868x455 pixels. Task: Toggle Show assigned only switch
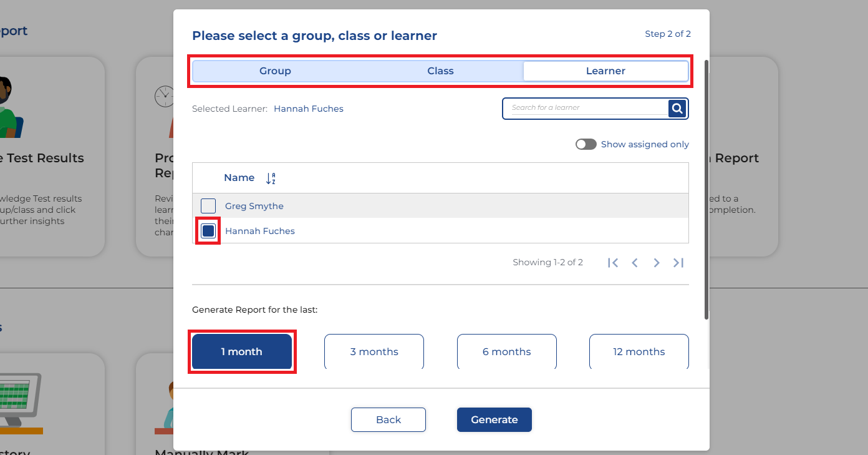(586, 144)
